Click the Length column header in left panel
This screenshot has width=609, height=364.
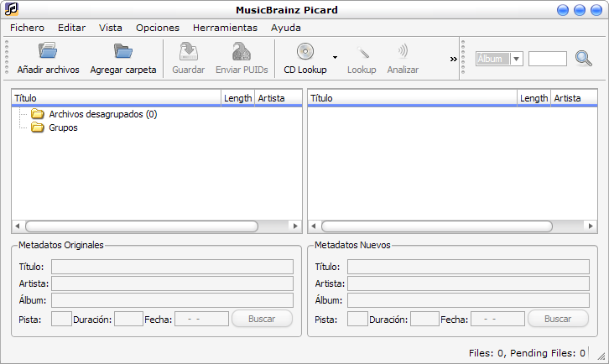click(x=237, y=98)
